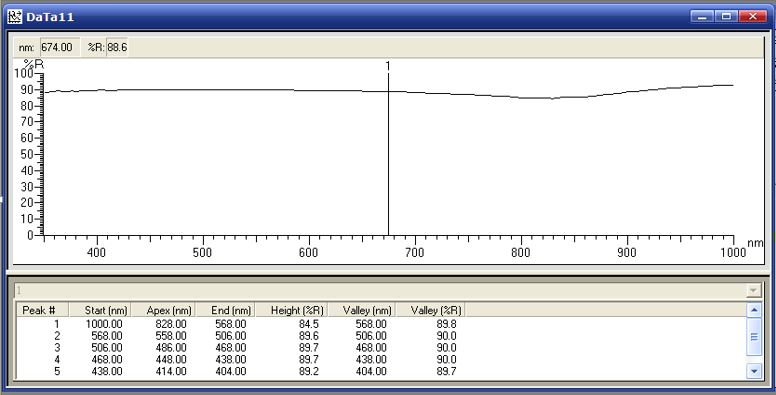Click the Peak # column header
This screenshot has height=395, width=776.
43,310
